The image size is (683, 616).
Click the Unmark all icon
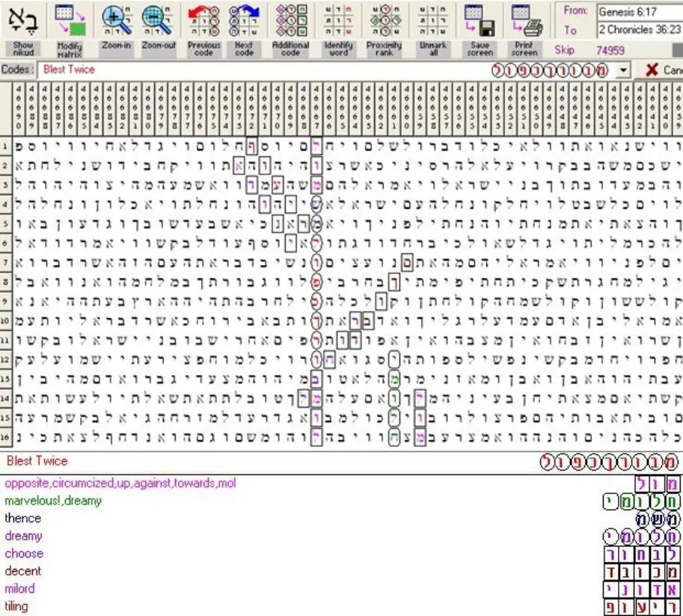pos(432,20)
